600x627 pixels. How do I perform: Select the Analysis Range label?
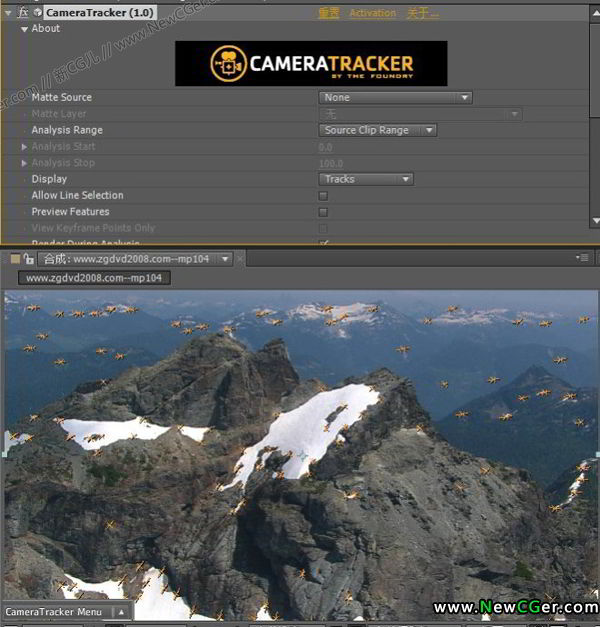(x=67, y=130)
